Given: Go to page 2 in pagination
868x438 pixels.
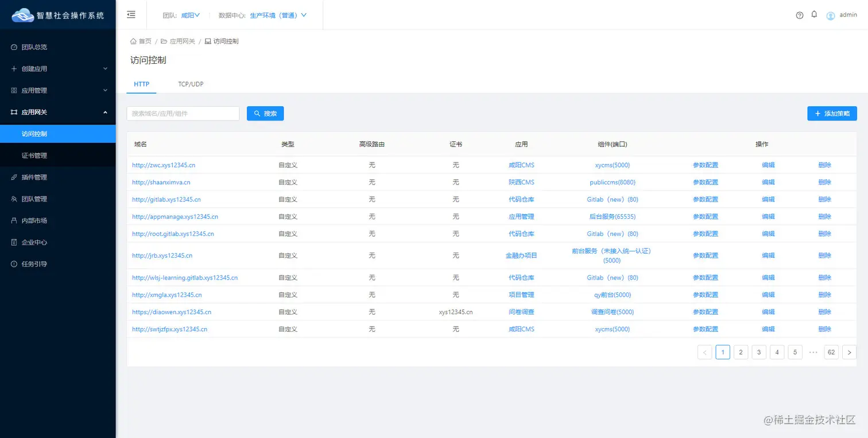Looking at the screenshot, I should click(x=741, y=352).
